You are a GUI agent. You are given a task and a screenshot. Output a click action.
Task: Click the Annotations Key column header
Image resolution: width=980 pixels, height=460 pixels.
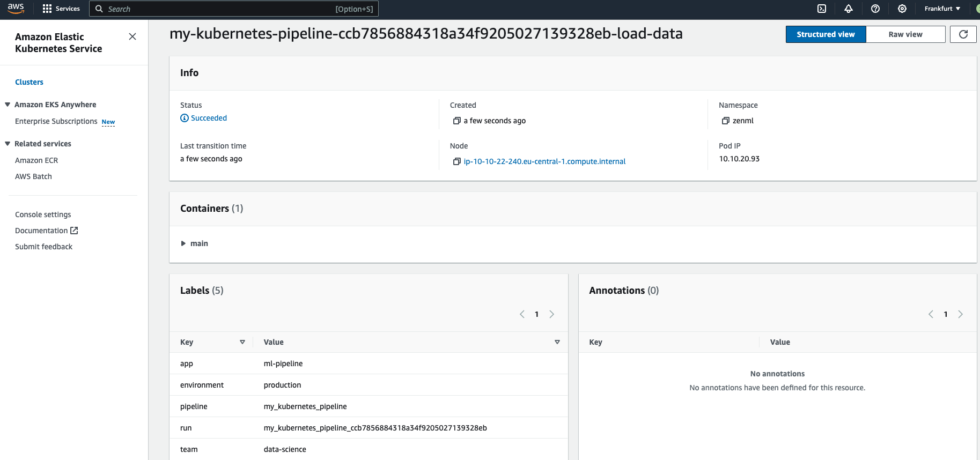click(x=595, y=342)
